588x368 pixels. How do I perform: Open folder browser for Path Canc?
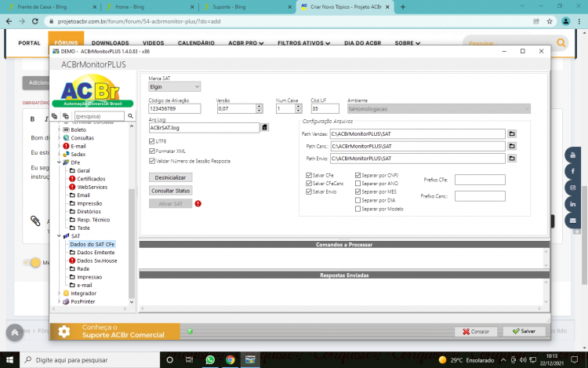(x=512, y=146)
